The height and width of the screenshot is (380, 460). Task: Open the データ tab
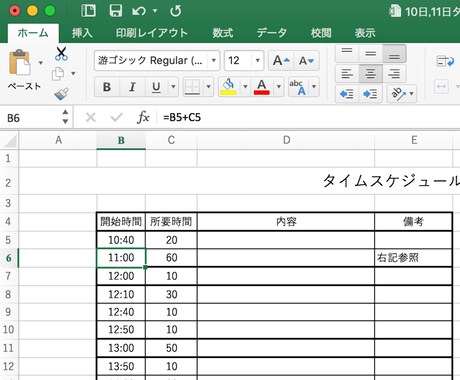click(x=272, y=33)
